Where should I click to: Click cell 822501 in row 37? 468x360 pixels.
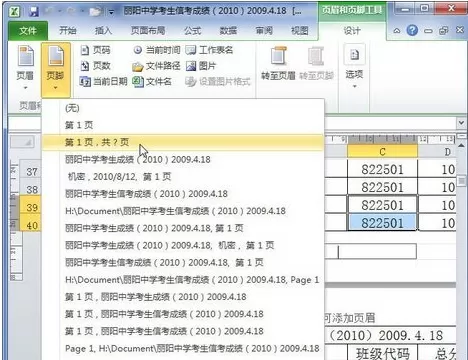(382, 169)
